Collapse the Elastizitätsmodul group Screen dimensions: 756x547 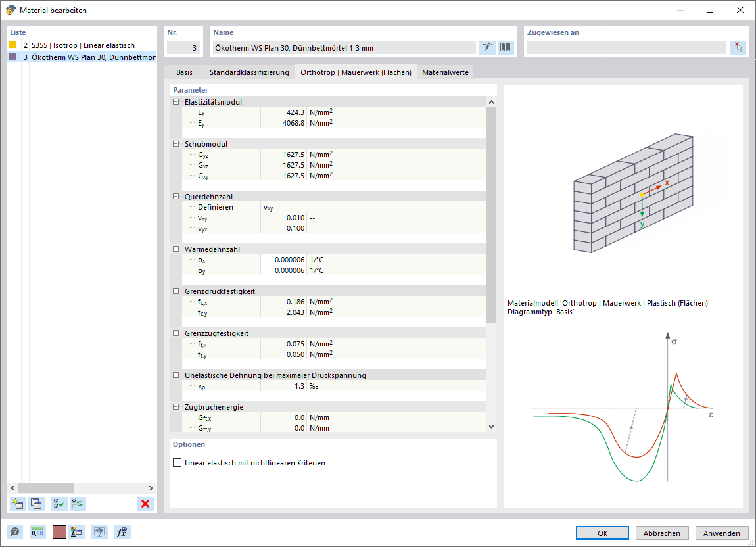[x=176, y=102]
